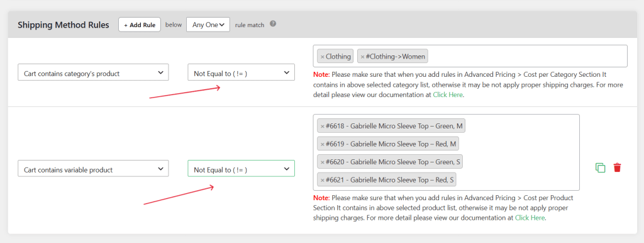Open the 'Cart contains variable product' dropdown
The image size is (644, 243).
93,169
